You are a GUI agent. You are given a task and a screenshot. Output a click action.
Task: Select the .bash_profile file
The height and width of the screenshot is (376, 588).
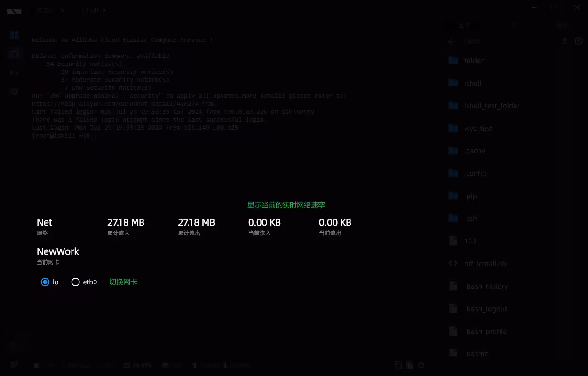tap(485, 331)
